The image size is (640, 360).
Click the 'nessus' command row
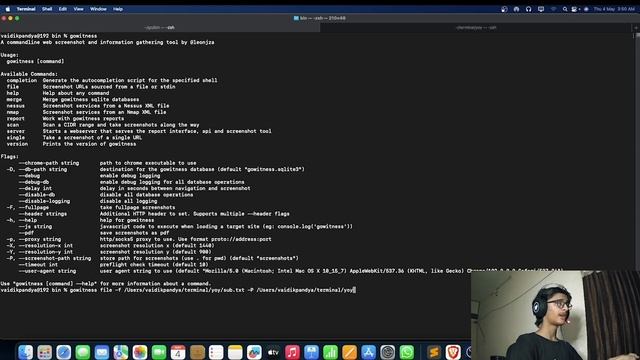tap(88, 106)
